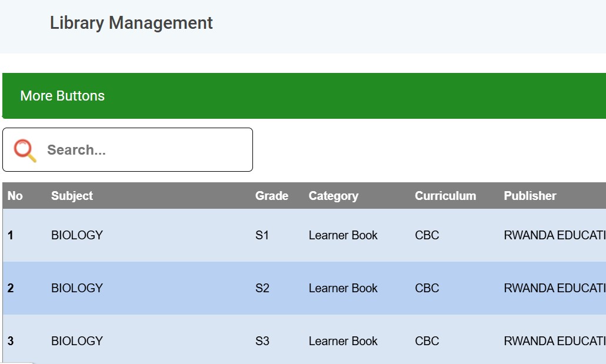Viewport: 606px width, 364px height.
Task: Focus the Search... input field
Action: pyautogui.click(x=128, y=149)
